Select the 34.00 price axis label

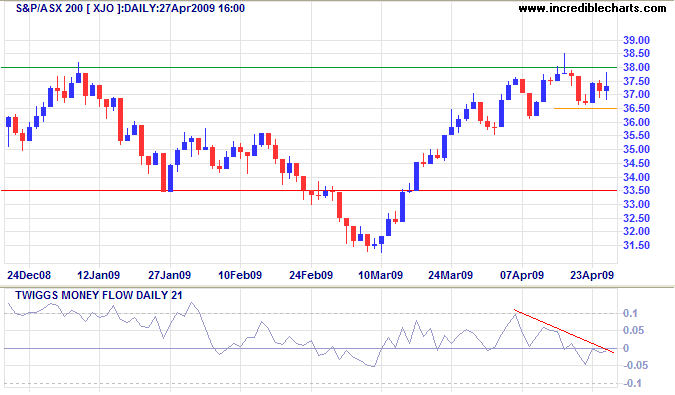636,177
